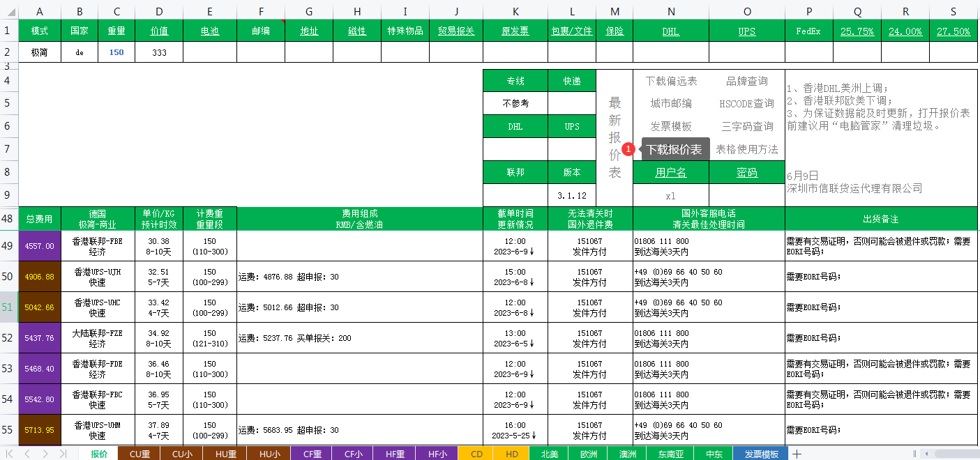The image size is (980, 460).
Task: Switch to the CU重 sheet tab
Action: (140, 454)
